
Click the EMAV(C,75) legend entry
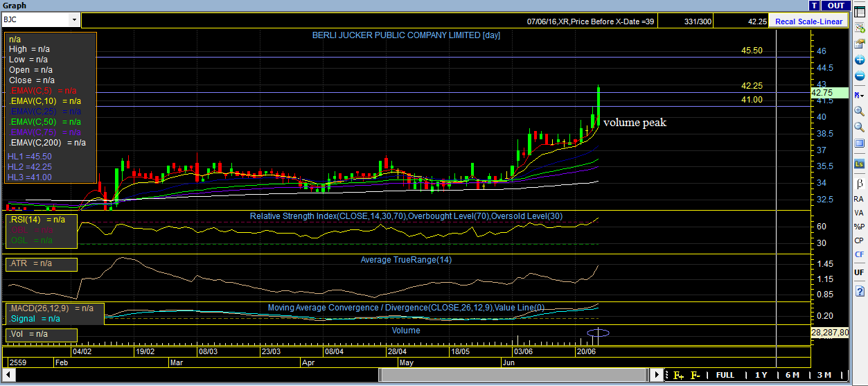coord(45,132)
